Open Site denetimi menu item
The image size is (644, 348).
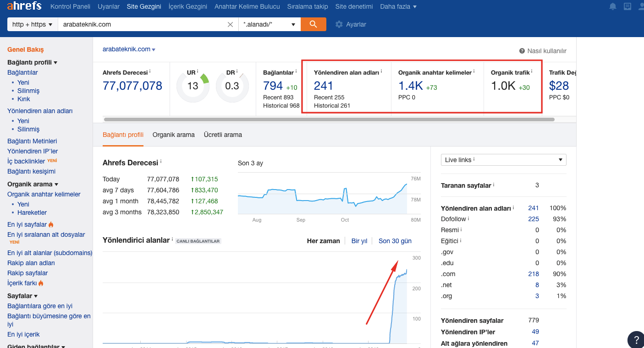coord(354,6)
